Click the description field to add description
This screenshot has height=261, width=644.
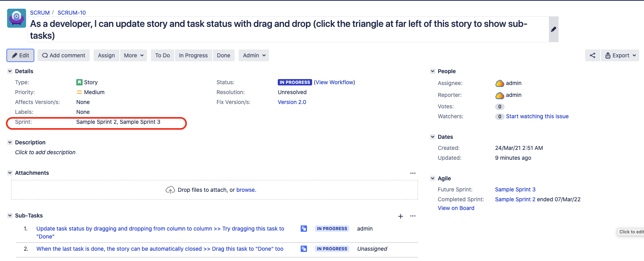(45, 152)
